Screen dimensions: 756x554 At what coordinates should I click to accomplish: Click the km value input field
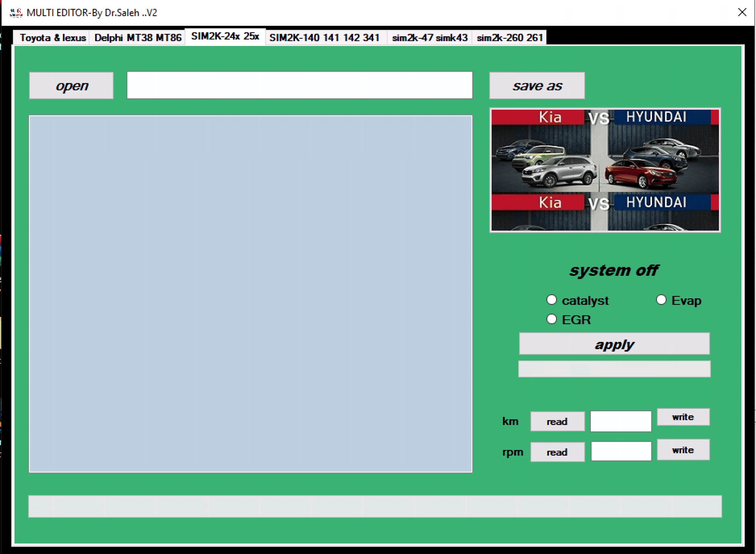pos(621,421)
